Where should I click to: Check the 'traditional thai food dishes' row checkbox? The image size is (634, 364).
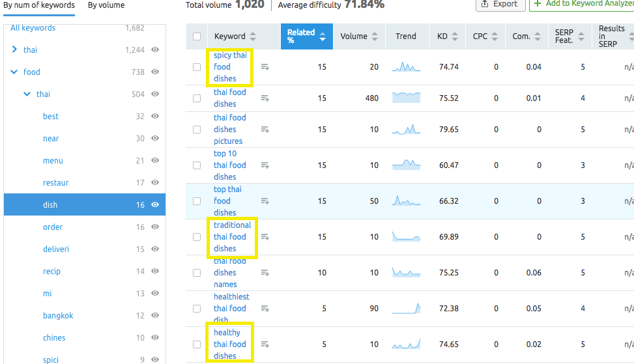(197, 237)
